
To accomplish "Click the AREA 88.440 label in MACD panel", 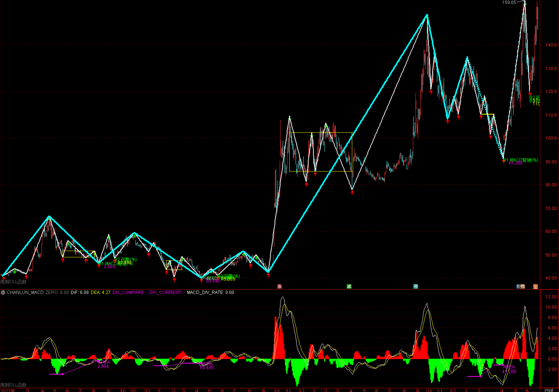I will pos(207,365).
